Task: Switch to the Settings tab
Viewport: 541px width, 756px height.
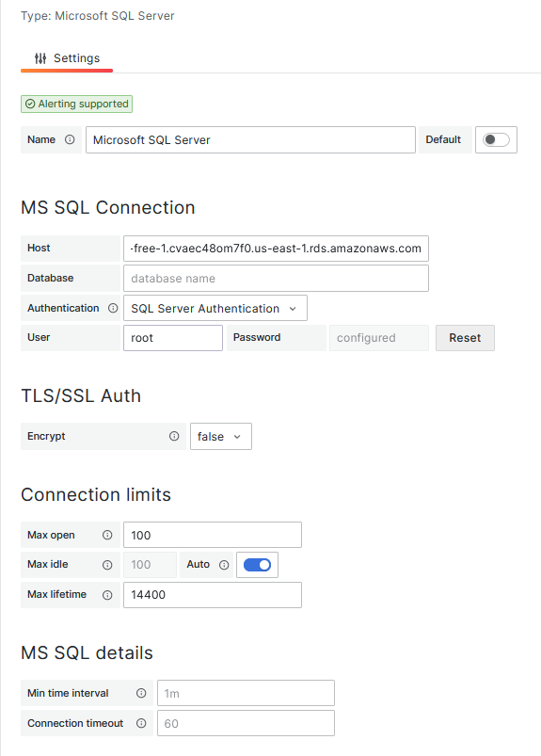Action: pos(67,58)
